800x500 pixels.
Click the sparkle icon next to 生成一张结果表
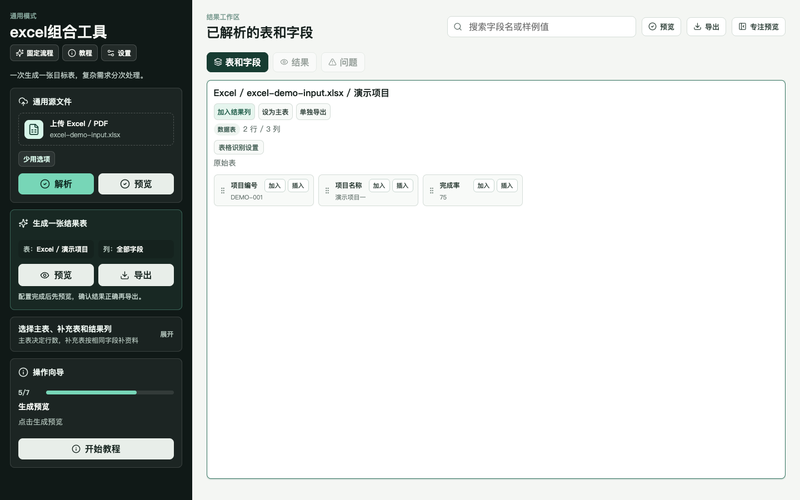point(23,223)
